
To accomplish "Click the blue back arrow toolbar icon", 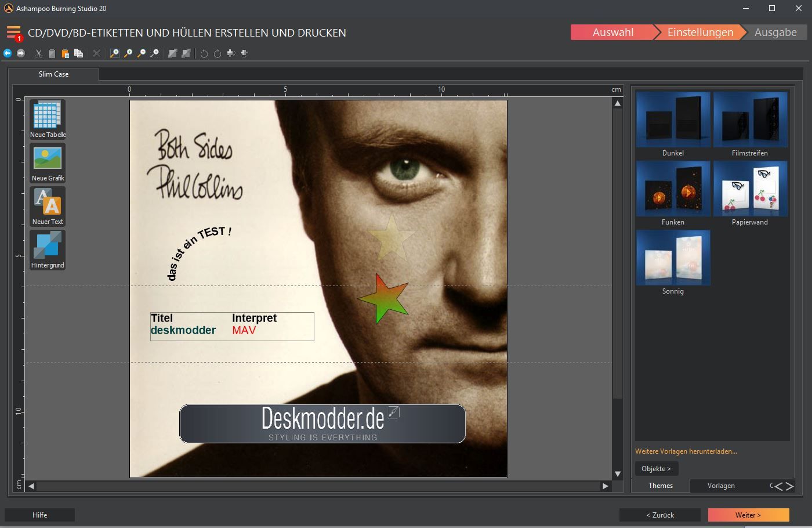I will [8, 53].
